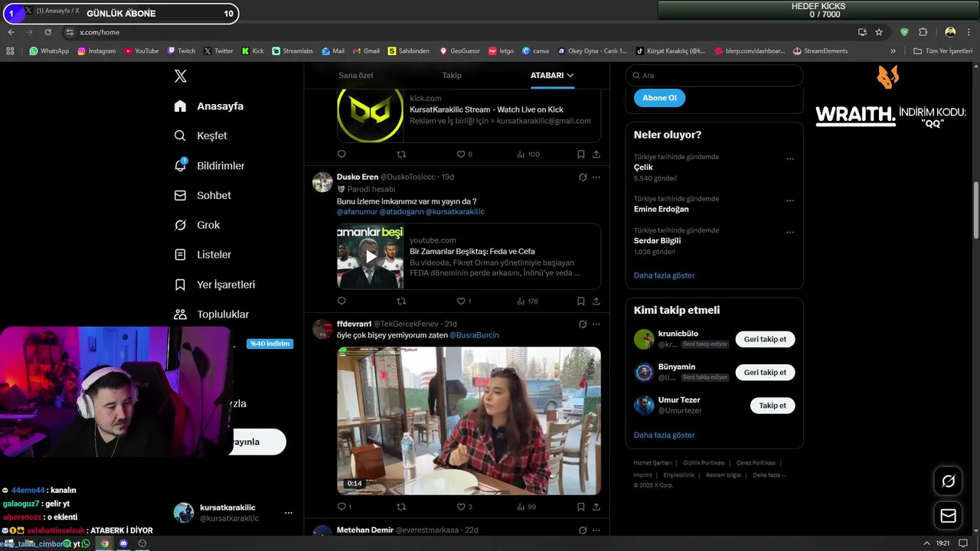Switch to Takip tab

[x=452, y=75]
